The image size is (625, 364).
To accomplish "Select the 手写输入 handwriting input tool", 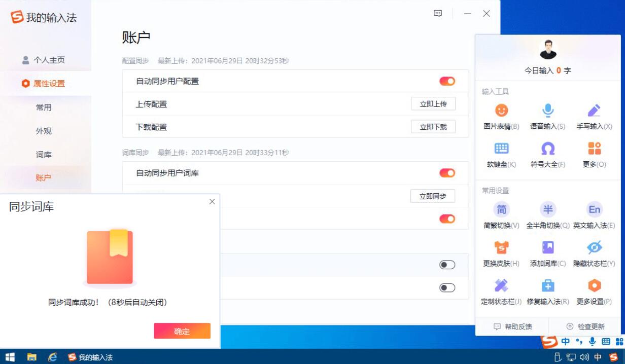I will (x=594, y=117).
